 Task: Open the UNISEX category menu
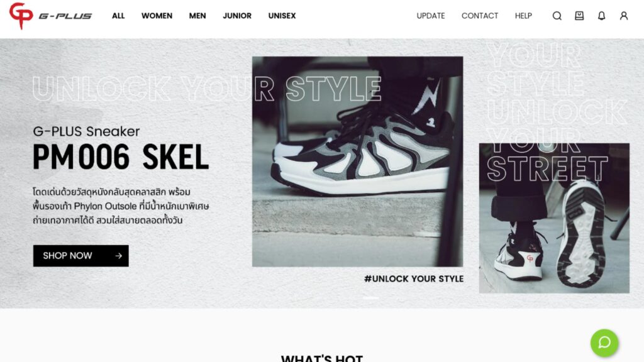coord(282,16)
